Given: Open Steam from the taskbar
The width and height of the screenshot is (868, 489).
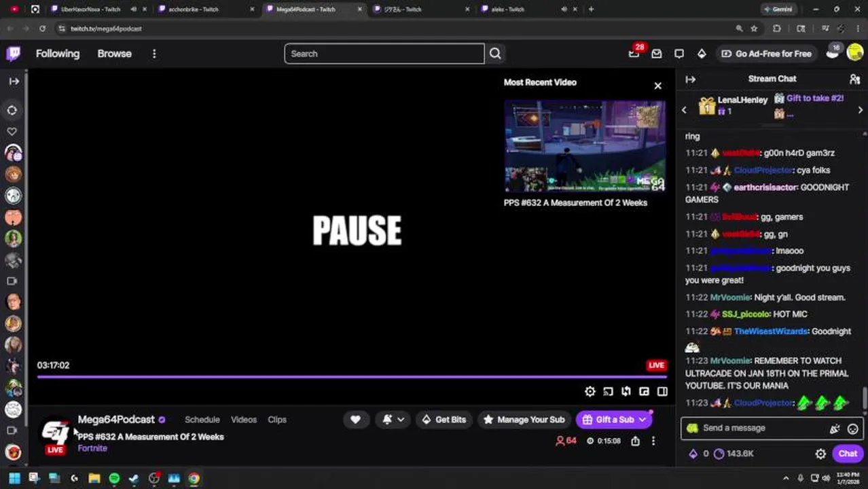Looking at the screenshot, I should coord(134,478).
